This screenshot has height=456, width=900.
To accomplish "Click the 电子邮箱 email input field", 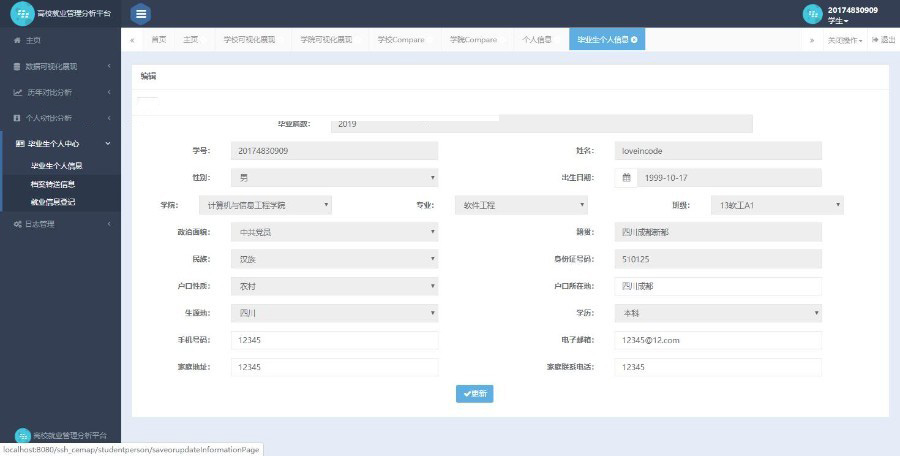I will pos(717,340).
